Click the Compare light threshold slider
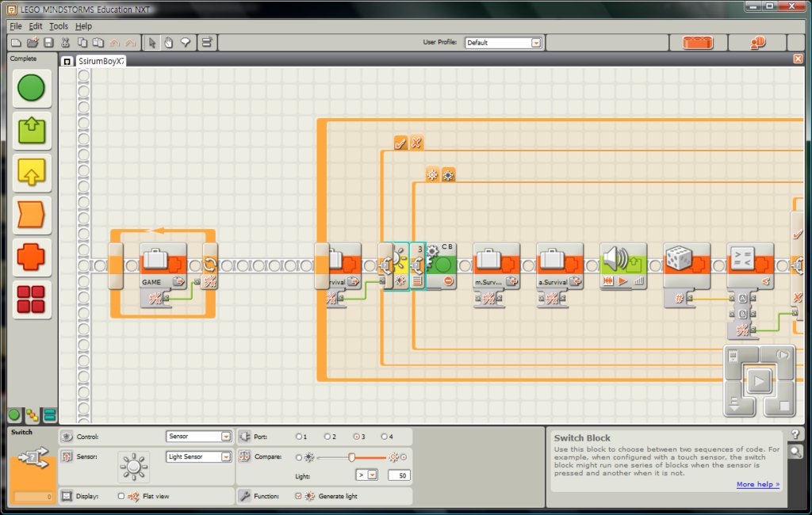The image size is (812, 515). 351,457
